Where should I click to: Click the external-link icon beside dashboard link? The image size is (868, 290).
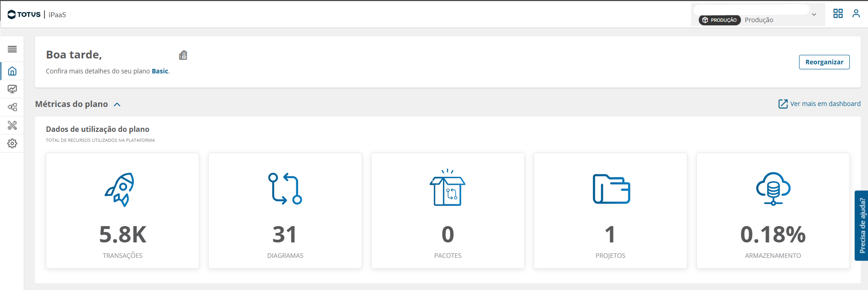pos(783,104)
